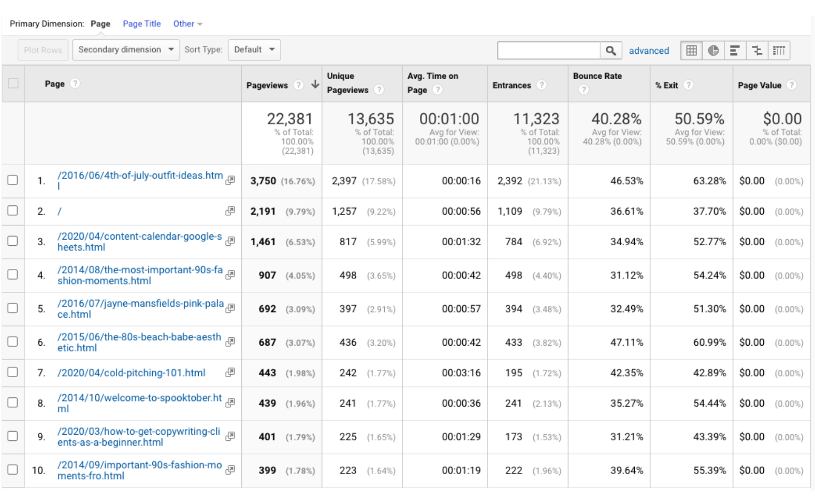Open help for Bounce Rate column
This screenshot has width=815, height=504.
(584, 90)
